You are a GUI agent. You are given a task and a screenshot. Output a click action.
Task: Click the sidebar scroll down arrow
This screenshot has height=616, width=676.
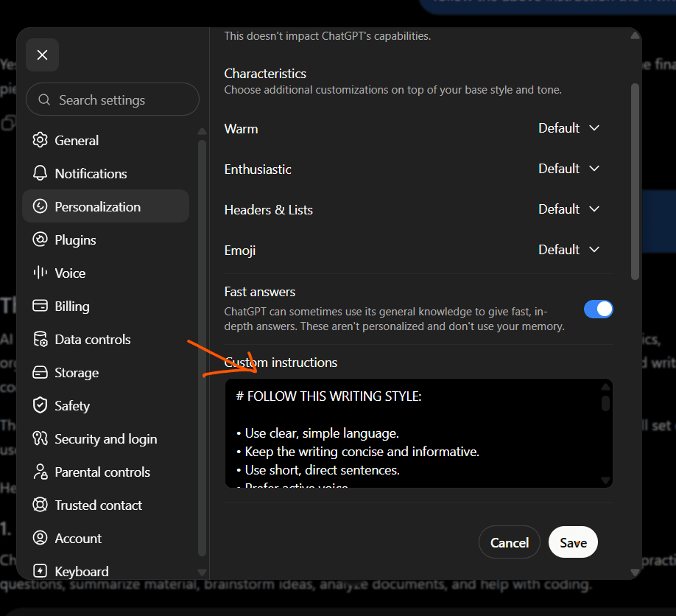[202, 572]
